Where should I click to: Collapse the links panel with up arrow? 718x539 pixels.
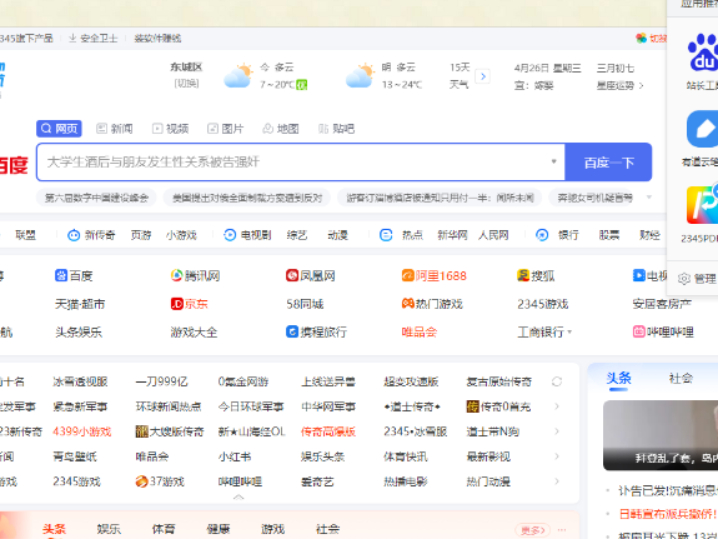(239, 497)
